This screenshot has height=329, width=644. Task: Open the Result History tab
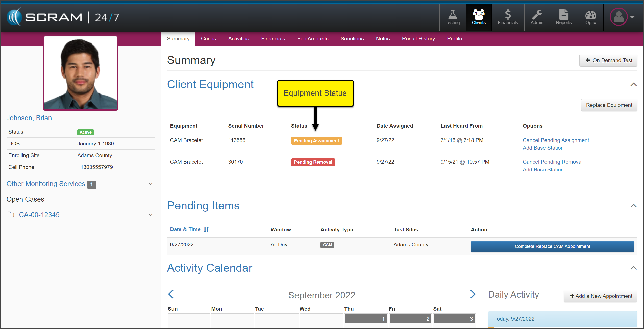[x=418, y=39]
